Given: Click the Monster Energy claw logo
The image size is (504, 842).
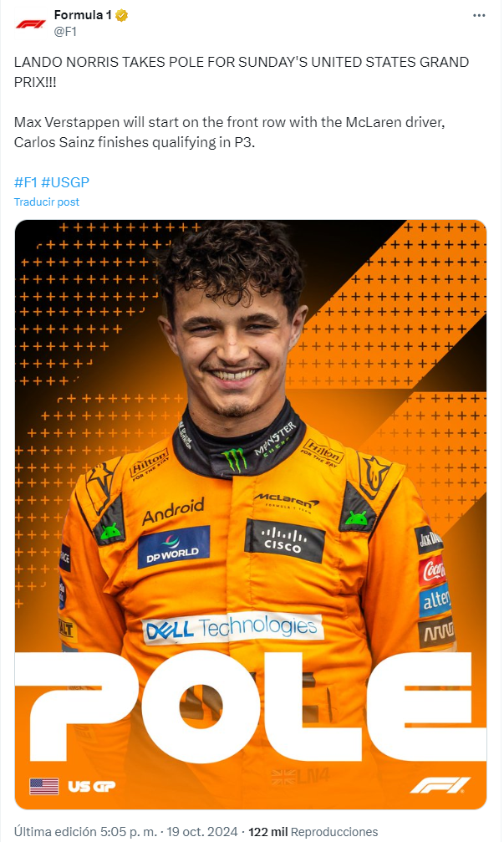Looking at the screenshot, I should (235, 460).
